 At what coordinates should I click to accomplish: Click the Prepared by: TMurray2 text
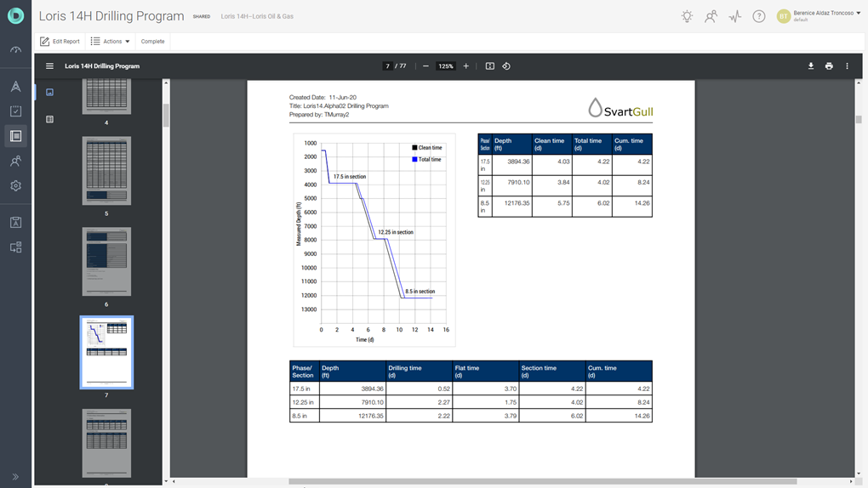pos(319,115)
